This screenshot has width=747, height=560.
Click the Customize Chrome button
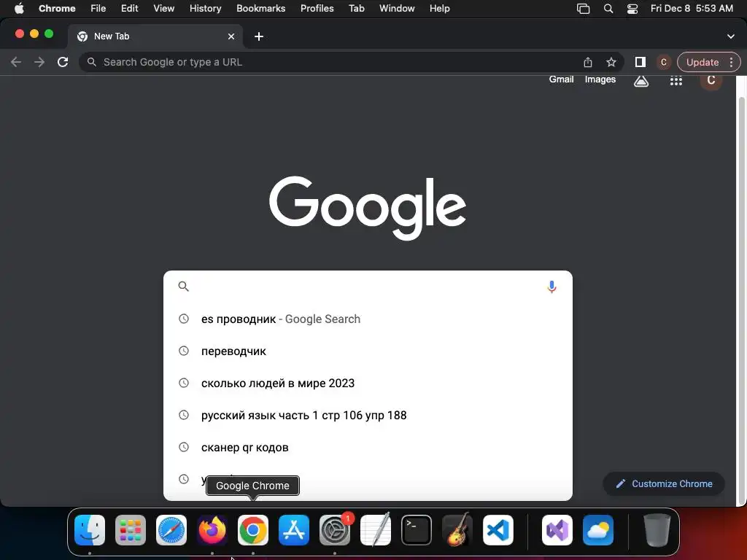click(664, 484)
